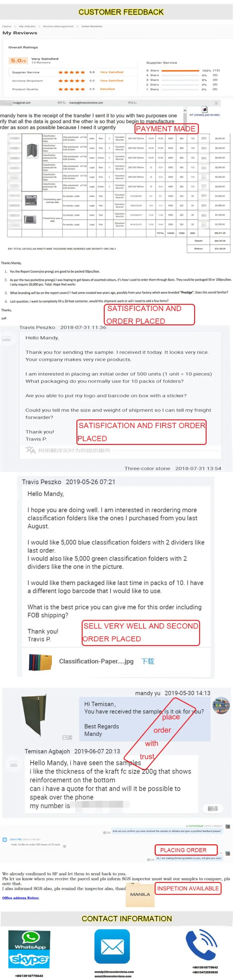Open Order Reviews breadcrumb item
Viewport: 233px width, 980px height.
pyautogui.click(x=92, y=26)
